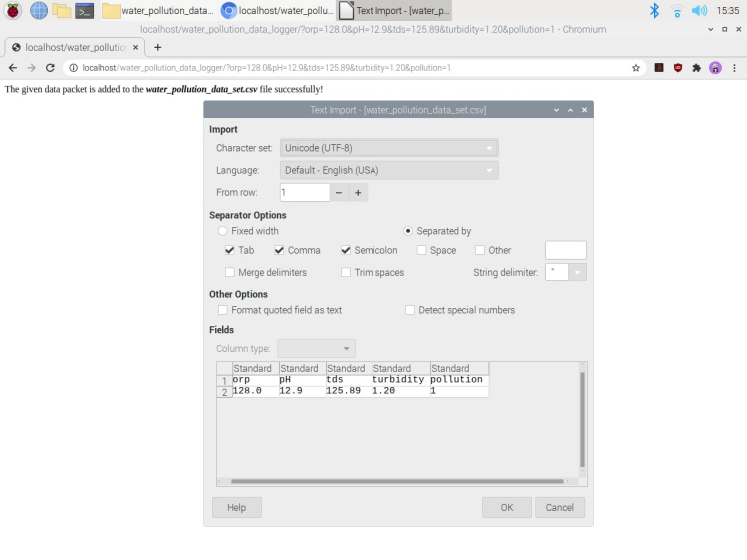
Task: Expand the Language dropdown
Action: click(387, 170)
